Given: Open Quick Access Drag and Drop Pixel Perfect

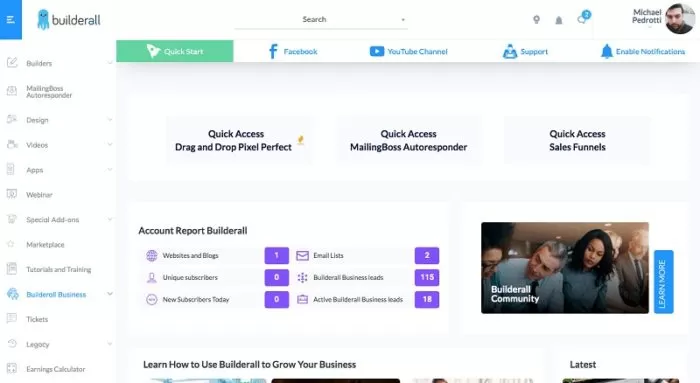Looking at the screenshot, I should coord(239,140).
